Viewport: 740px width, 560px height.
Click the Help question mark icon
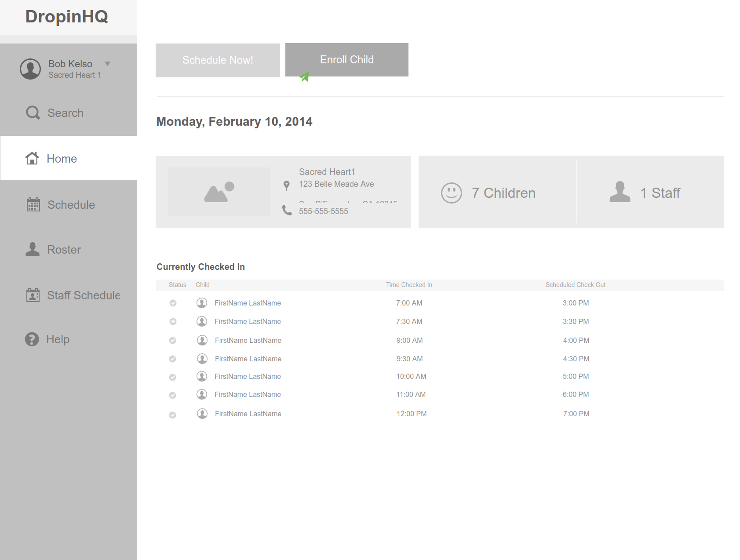pyautogui.click(x=32, y=339)
